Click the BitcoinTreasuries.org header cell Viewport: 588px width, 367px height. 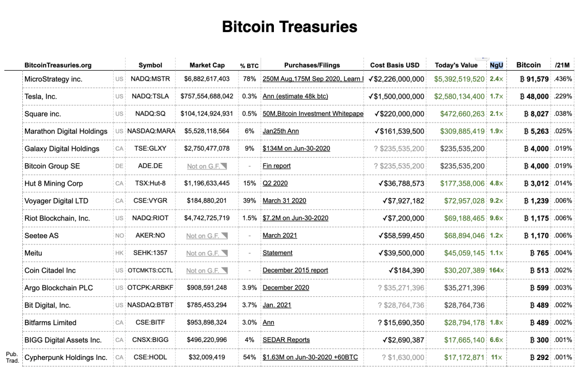(58, 65)
